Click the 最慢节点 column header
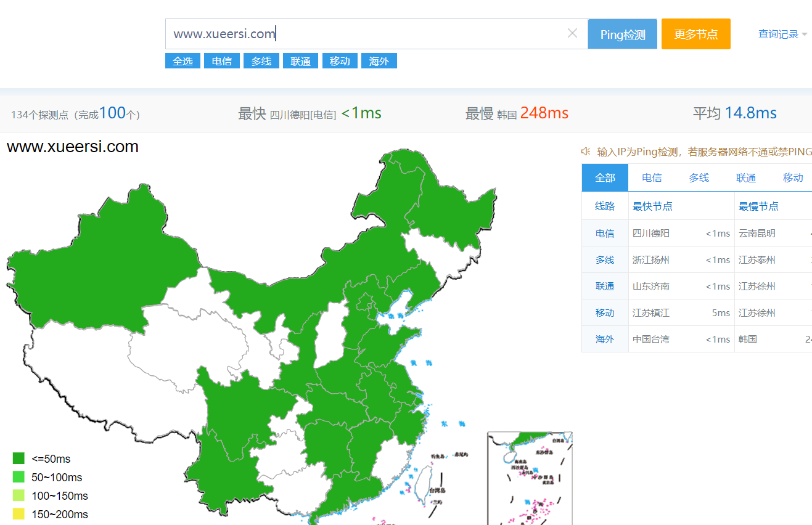The height and width of the screenshot is (525, 812). click(758, 206)
